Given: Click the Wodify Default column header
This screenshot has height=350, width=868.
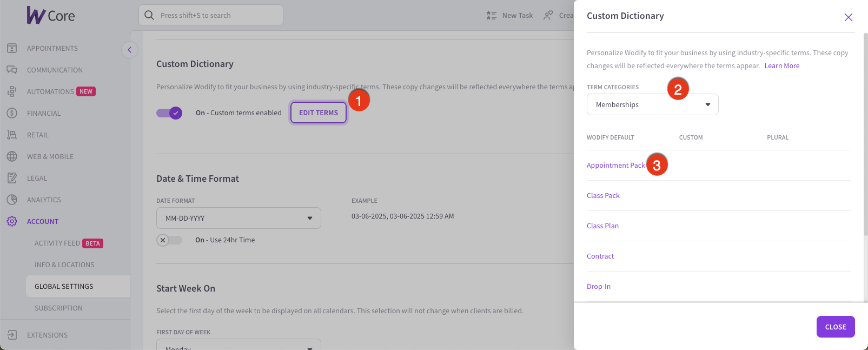Looking at the screenshot, I should coord(611,137).
